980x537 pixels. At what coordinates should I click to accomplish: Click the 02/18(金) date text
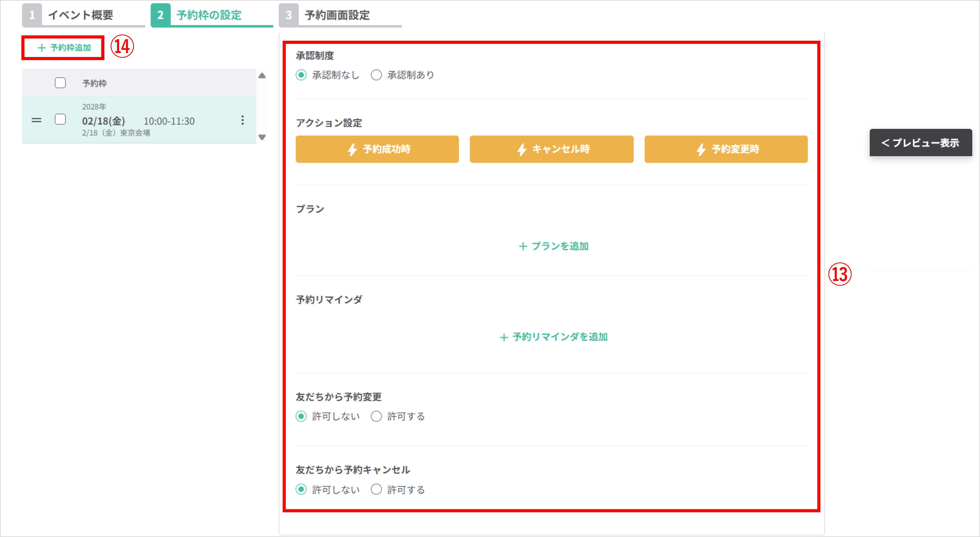[103, 121]
